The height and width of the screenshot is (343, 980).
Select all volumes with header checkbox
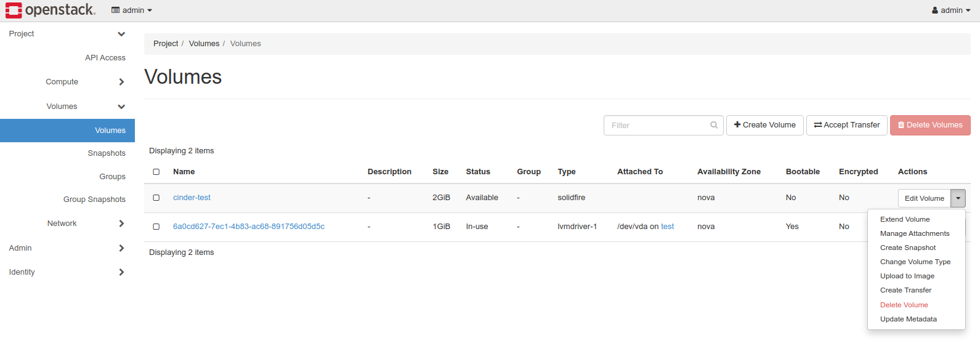tap(156, 172)
